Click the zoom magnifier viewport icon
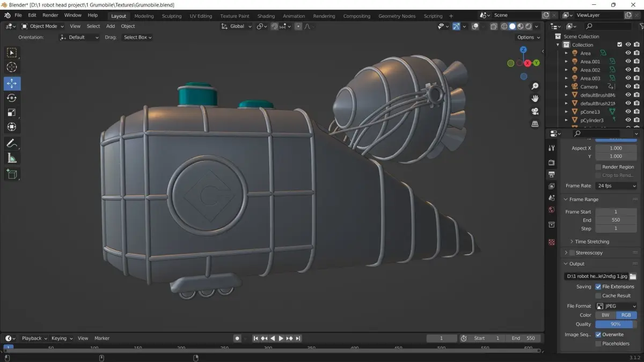Viewport: 644px width, 362px height. coord(535,86)
